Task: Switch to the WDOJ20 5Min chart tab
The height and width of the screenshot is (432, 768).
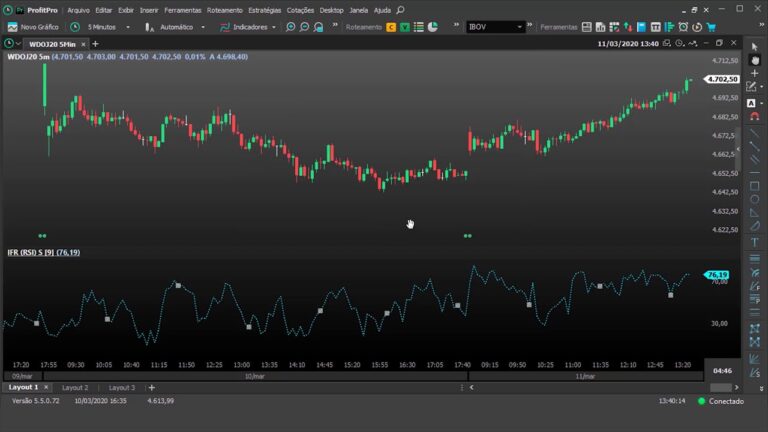Action: pyautogui.click(x=52, y=44)
